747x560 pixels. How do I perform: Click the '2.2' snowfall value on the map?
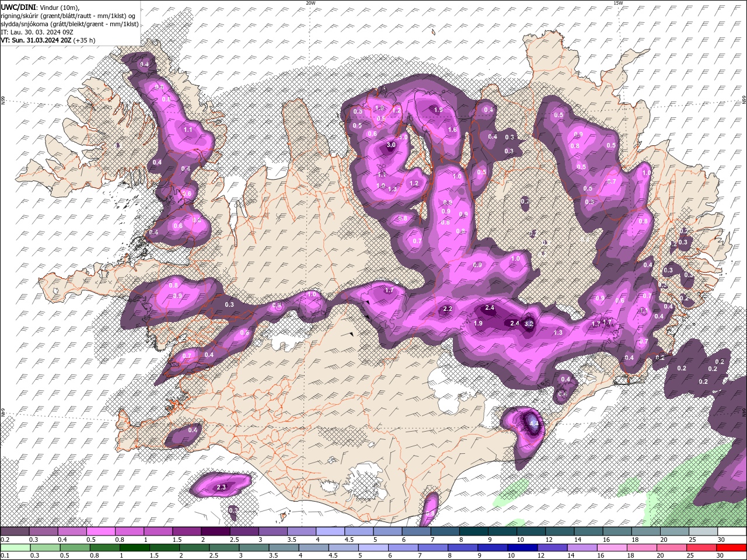pos(448,309)
